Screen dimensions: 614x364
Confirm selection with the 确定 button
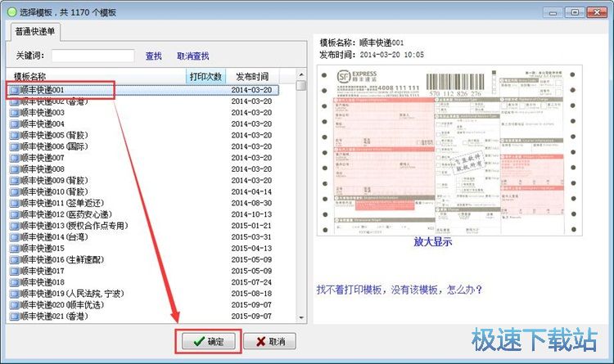coord(208,342)
